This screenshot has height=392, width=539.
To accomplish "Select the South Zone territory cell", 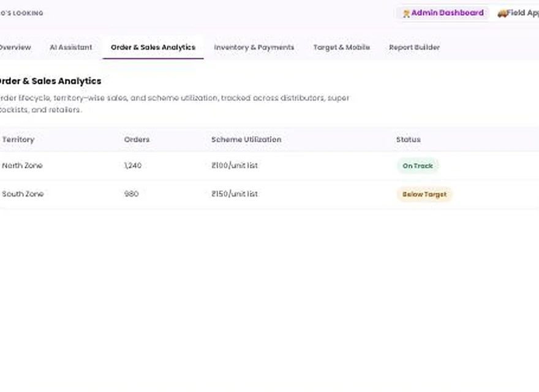I will tap(23, 194).
